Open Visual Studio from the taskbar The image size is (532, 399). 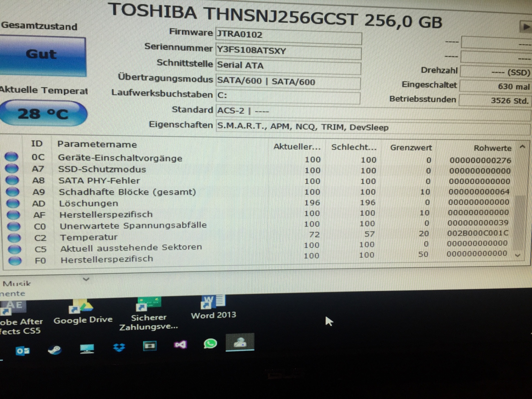click(180, 344)
